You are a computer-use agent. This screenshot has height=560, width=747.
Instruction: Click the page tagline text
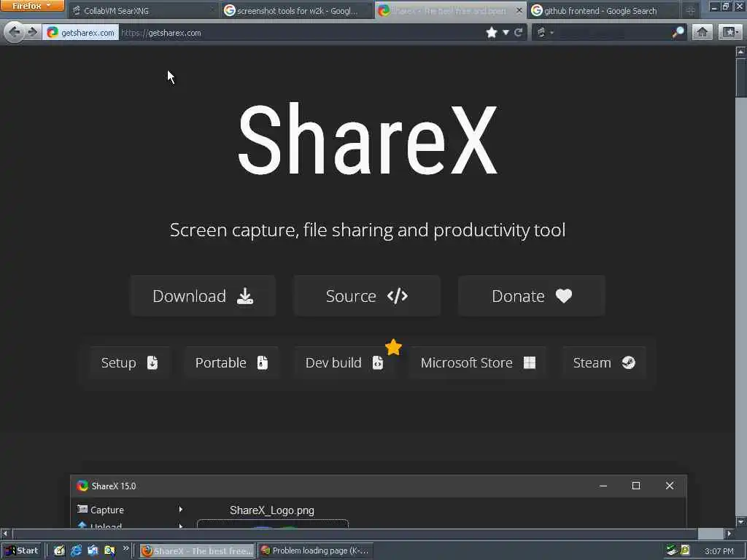pos(368,230)
